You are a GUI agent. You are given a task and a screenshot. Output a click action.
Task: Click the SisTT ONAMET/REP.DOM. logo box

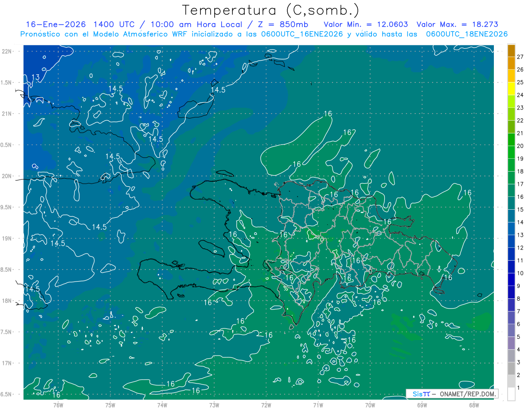[452, 394]
